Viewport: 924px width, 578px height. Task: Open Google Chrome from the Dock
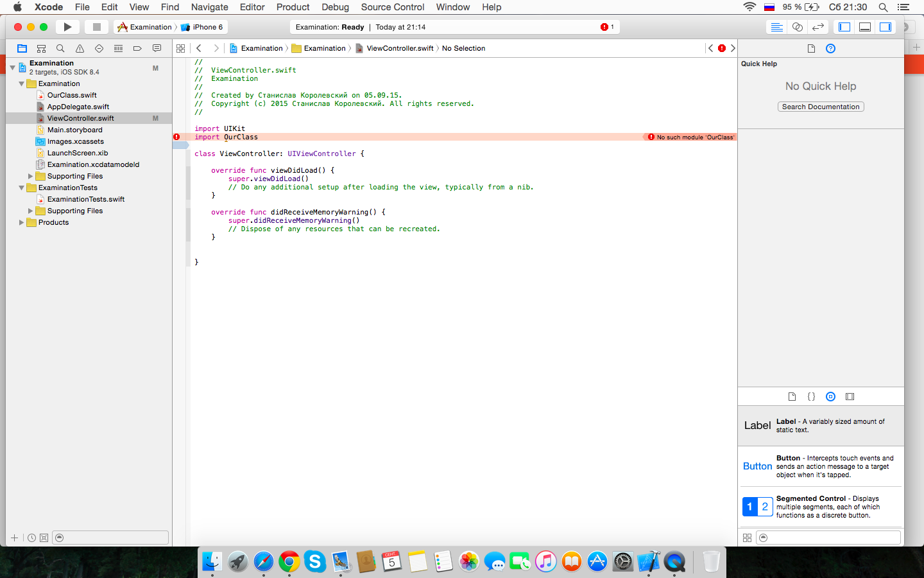(x=289, y=561)
